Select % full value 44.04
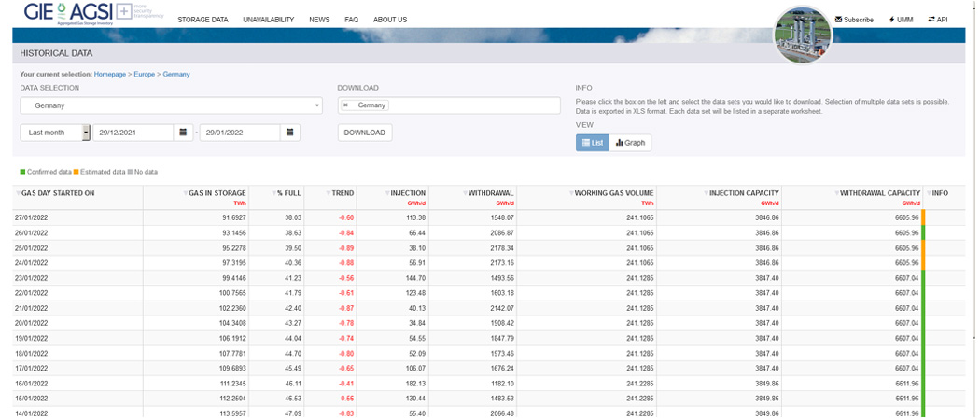 (293, 338)
